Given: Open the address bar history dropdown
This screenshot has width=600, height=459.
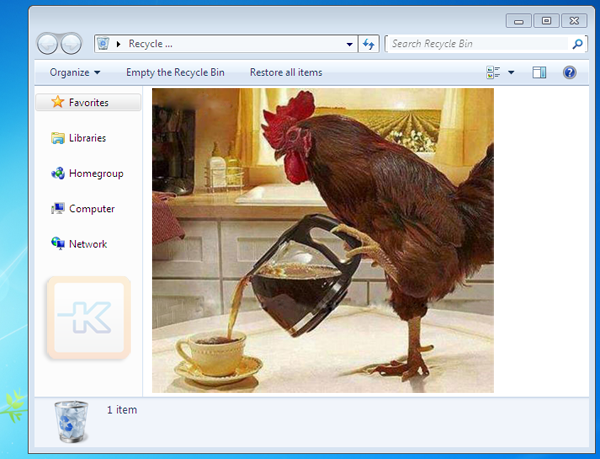Looking at the screenshot, I should pos(349,44).
